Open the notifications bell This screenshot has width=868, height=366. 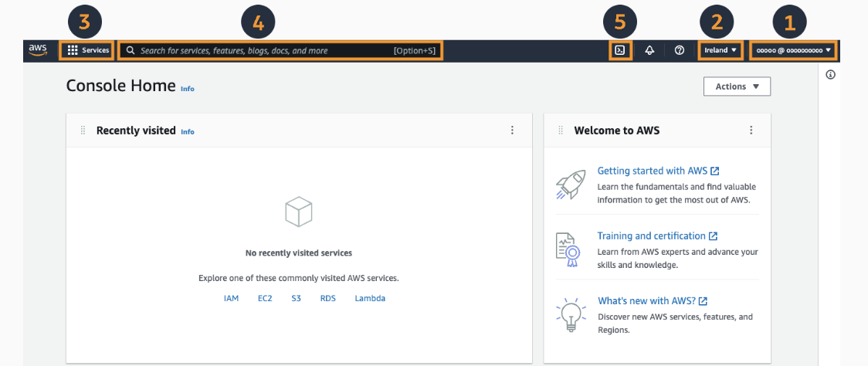(x=650, y=50)
